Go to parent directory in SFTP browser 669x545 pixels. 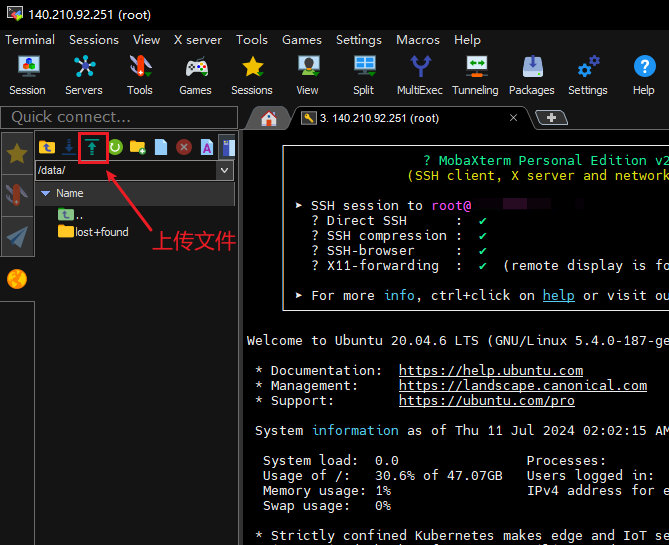click(47, 147)
